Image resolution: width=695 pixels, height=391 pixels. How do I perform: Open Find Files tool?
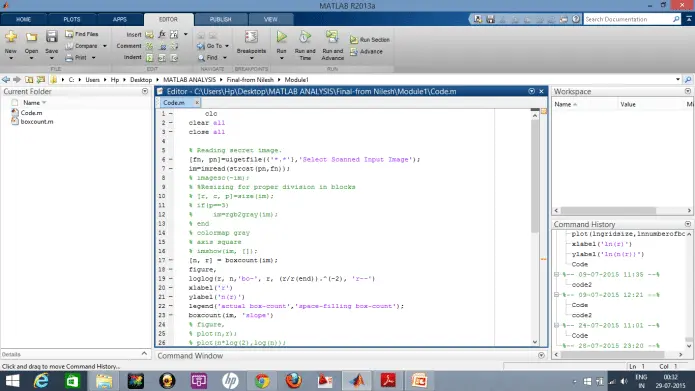click(82, 34)
